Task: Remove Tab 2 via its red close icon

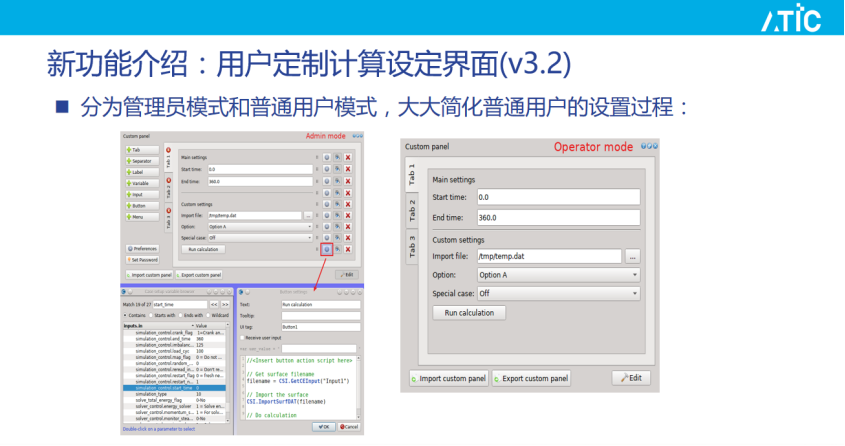Action: tap(168, 180)
